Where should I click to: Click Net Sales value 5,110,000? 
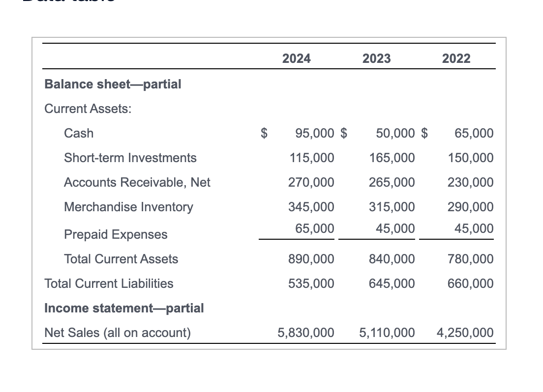(387, 333)
